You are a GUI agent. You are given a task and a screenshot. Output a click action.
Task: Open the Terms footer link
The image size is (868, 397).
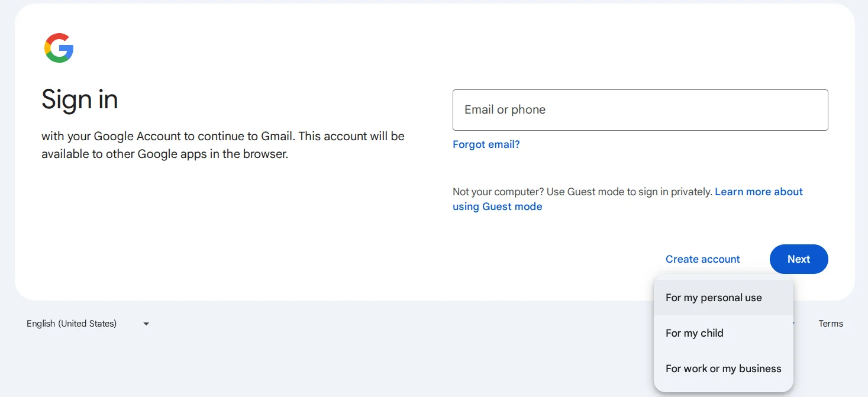point(830,324)
